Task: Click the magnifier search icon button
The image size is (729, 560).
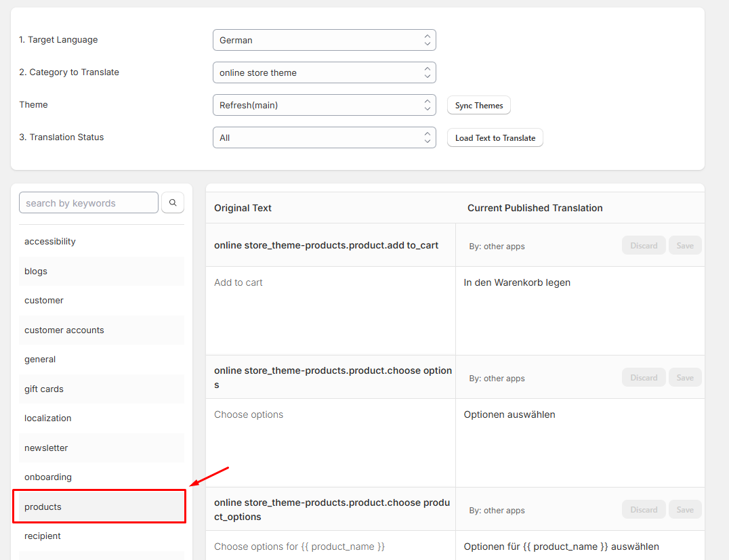Action: click(x=173, y=202)
